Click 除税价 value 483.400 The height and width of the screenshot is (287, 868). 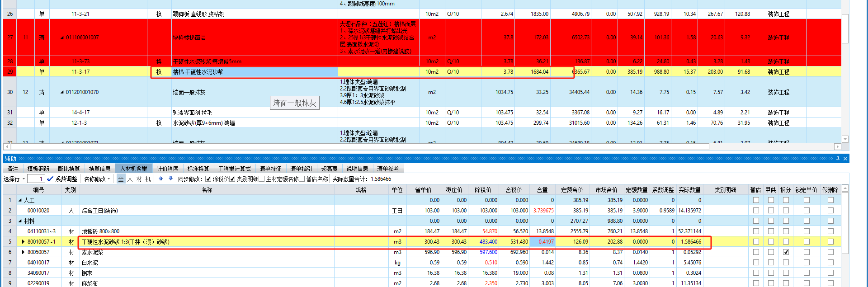click(x=483, y=242)
